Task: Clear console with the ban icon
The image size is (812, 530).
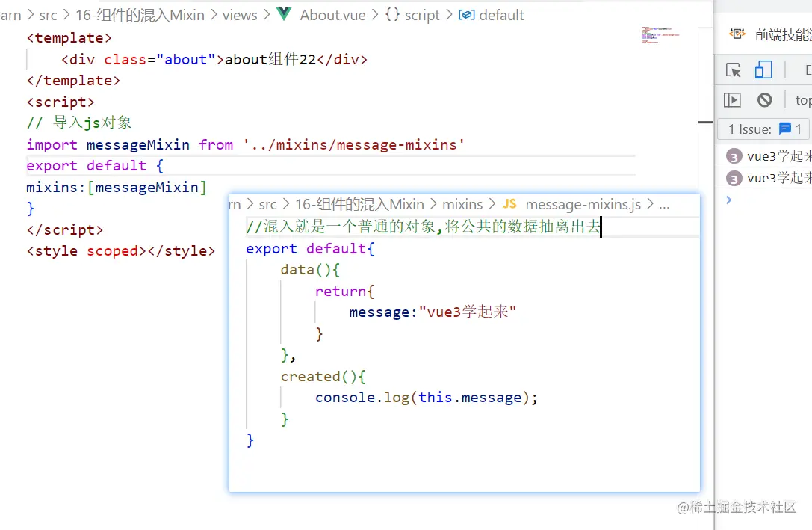Action: [x=764, y=99]
